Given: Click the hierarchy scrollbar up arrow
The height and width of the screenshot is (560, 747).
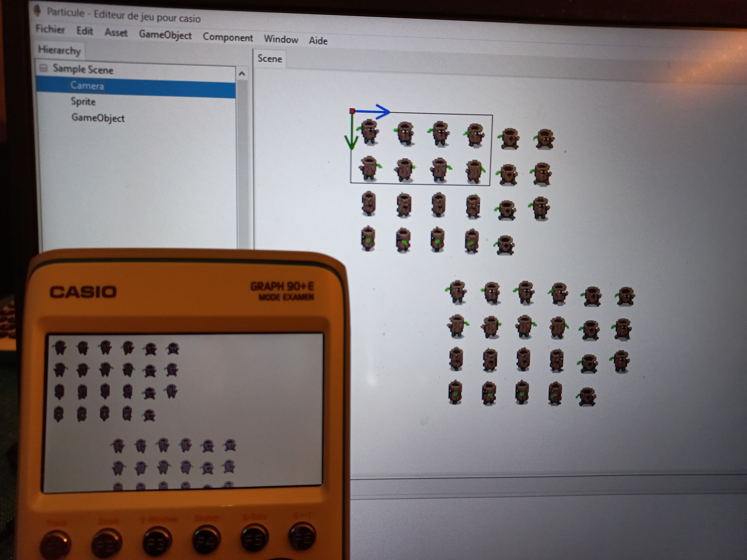Looking at the screenshot, I should pyautogui.click(x=242, y=74).
